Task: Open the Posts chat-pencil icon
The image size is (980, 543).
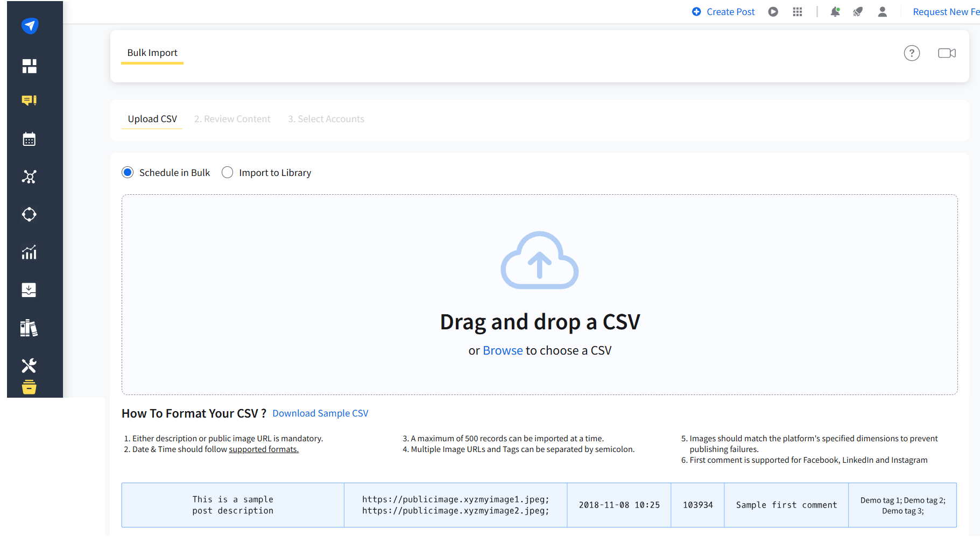Action: [x=29, y=100]
